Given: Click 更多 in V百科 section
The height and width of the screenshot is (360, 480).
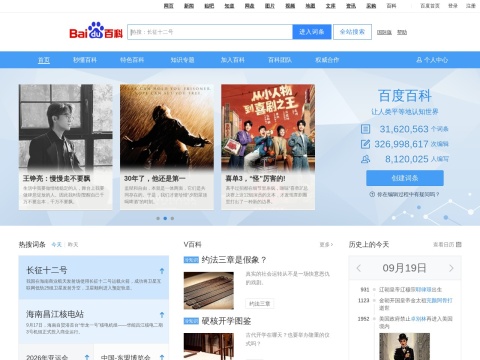Looking at the screenshot, I should coord(326,245).
